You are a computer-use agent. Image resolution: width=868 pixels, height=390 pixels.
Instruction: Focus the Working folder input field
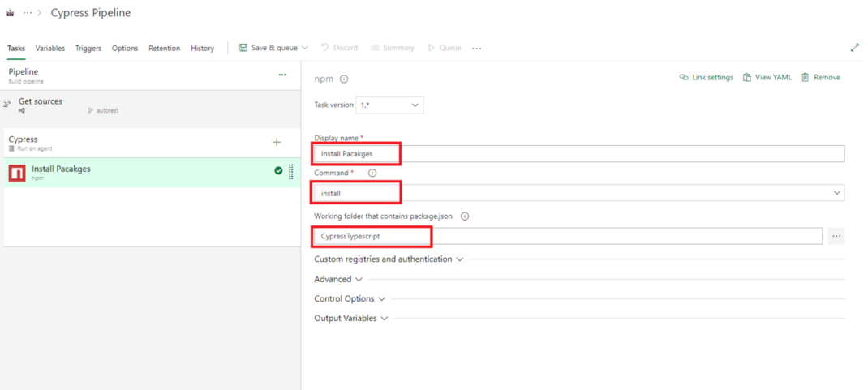[568, 236]
